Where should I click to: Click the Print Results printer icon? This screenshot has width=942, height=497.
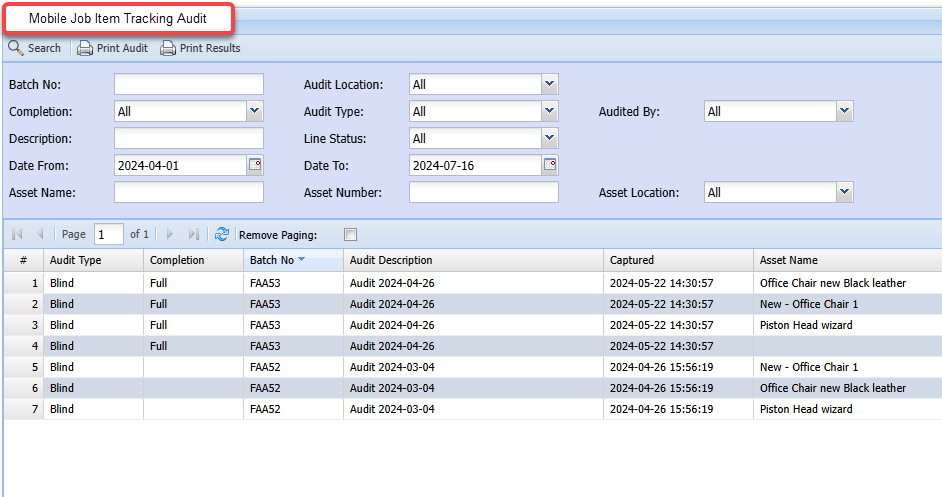pos(168,48)
